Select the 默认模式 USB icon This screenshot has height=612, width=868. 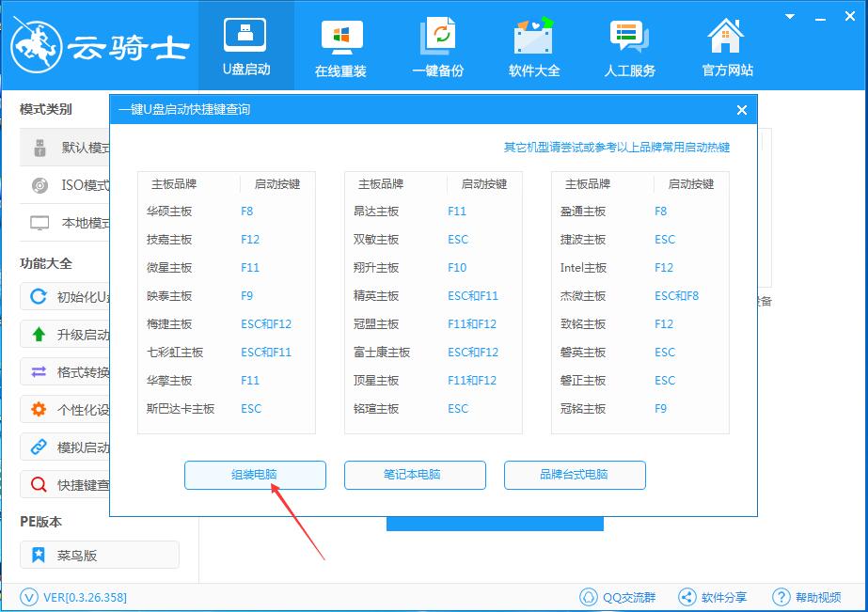[39, 148]
